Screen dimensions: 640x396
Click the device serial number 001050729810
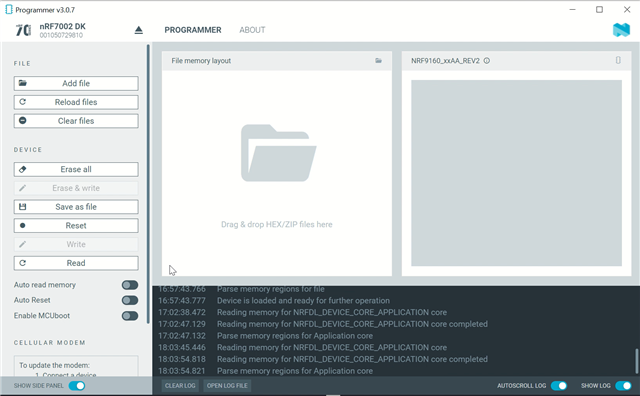[x=61, y=35]
